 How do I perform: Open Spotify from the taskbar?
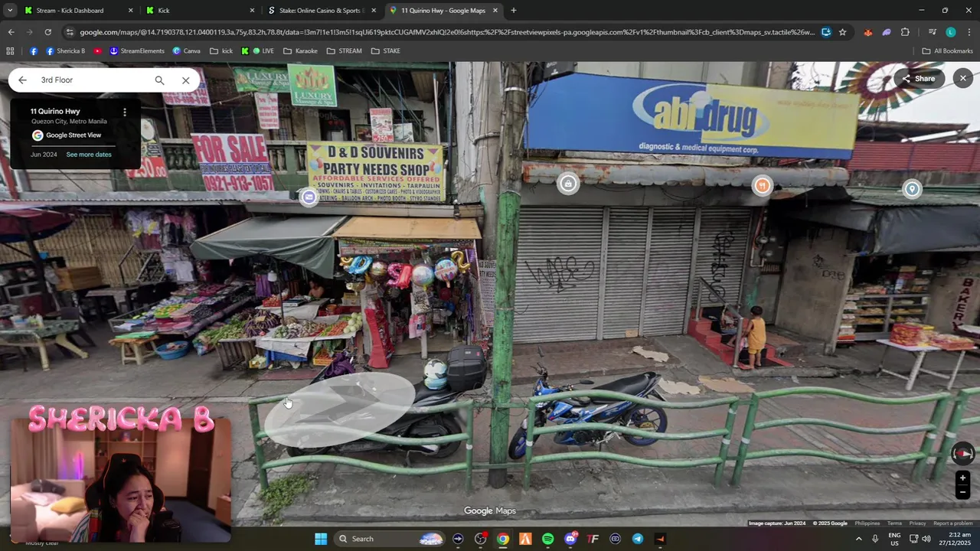547,539
